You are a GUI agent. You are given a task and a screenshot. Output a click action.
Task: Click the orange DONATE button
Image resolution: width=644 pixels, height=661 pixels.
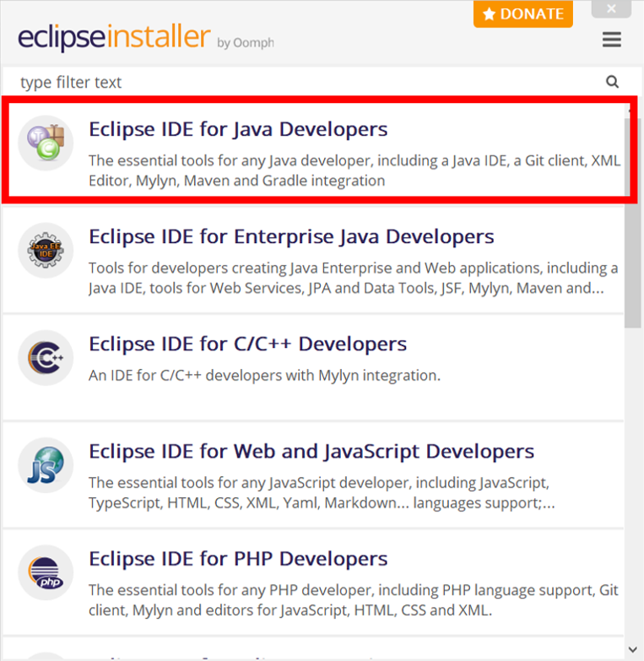[x=522, y=14]
